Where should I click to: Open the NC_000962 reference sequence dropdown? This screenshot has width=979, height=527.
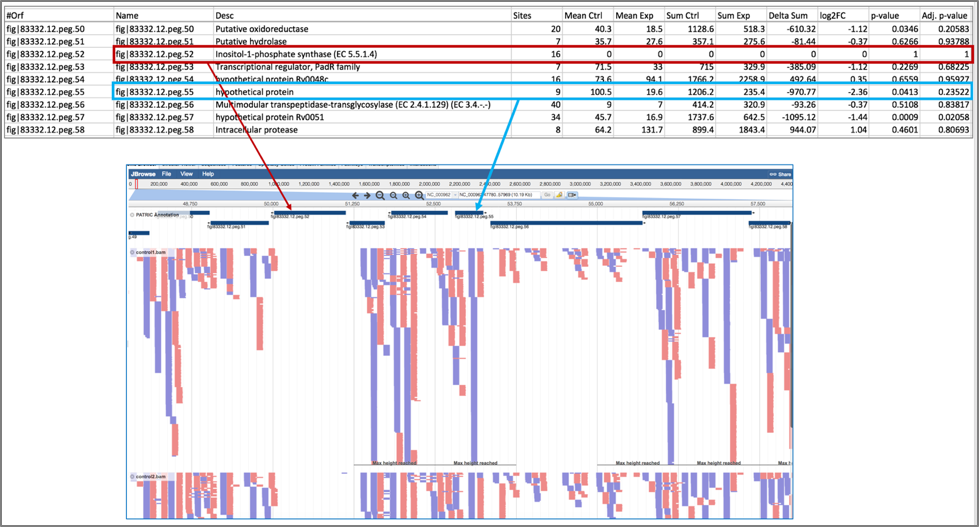(441, 195)
